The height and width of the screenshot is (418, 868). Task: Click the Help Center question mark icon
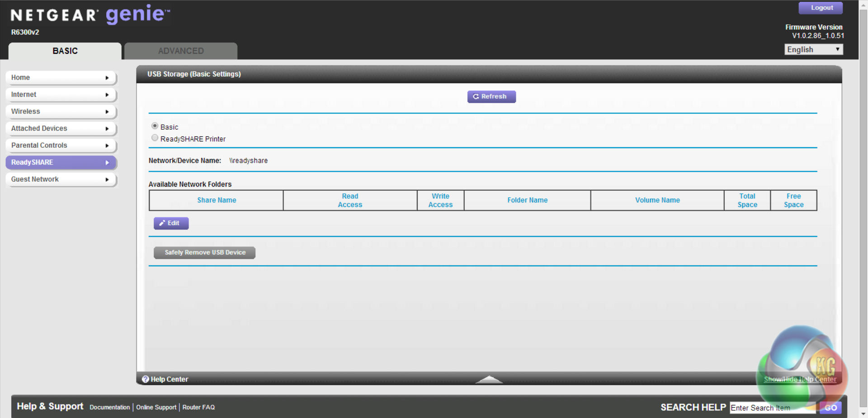click(x=146, y=379)
